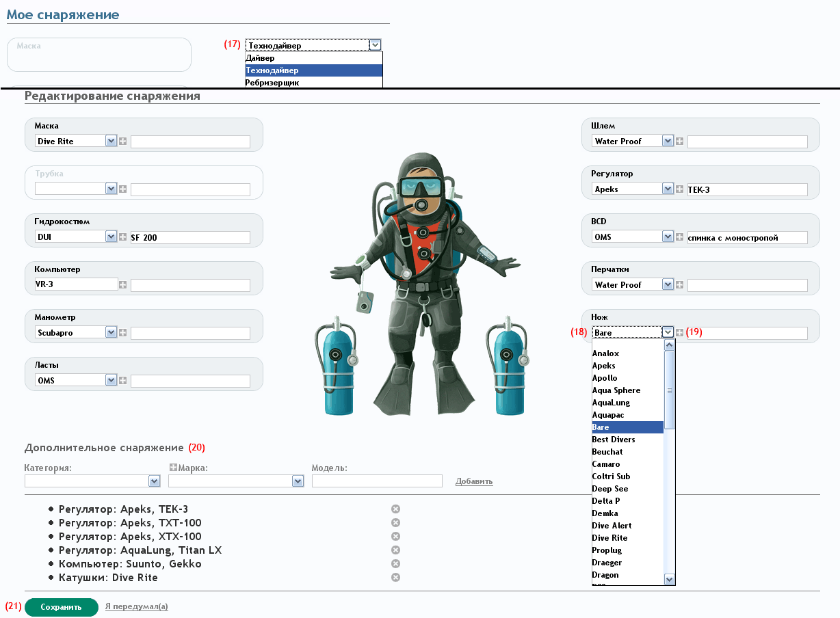Click the plus icon beside Маска brand dropdown
840x618 pixels.
(123, 142)
